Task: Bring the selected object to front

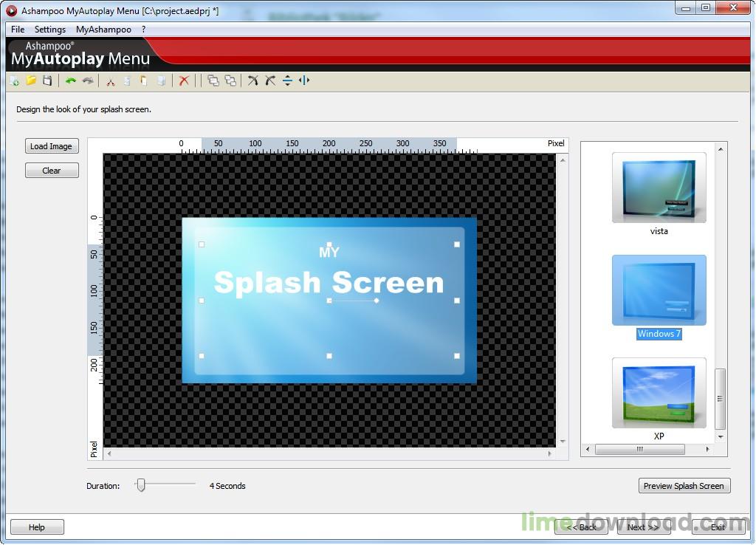Action: 211,80
